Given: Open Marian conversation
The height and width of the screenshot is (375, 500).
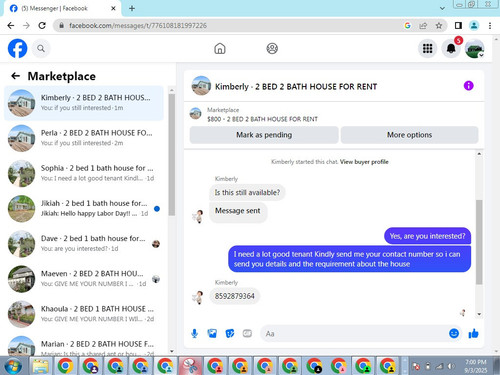Looking at the screenshot, I should point(84,345).
